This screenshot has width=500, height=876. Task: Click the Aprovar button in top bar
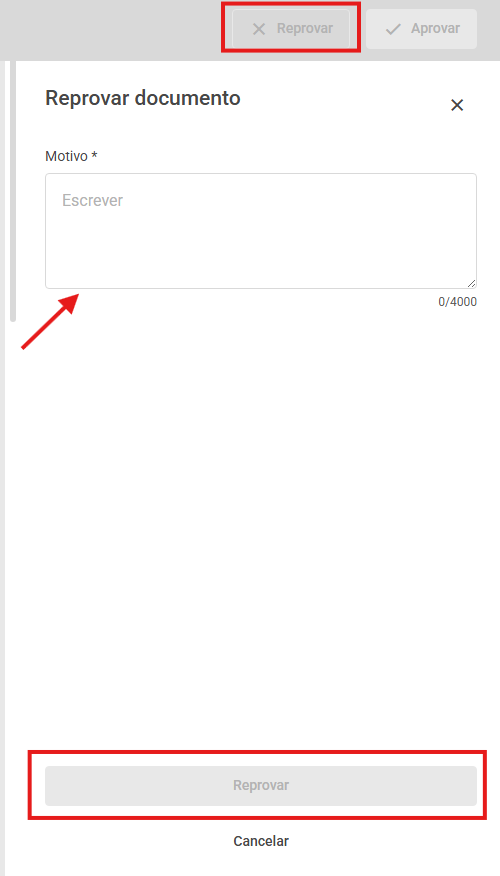coord(421,28)
